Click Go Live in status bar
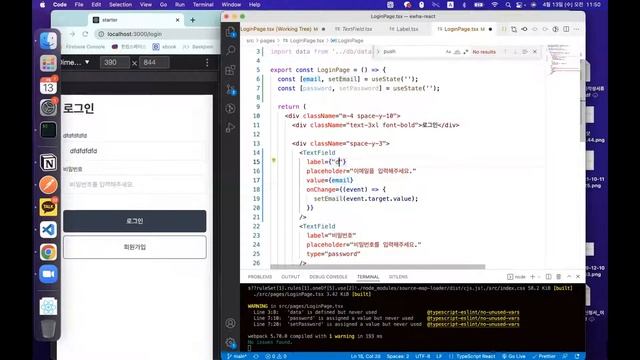 [x=514, y=356]
